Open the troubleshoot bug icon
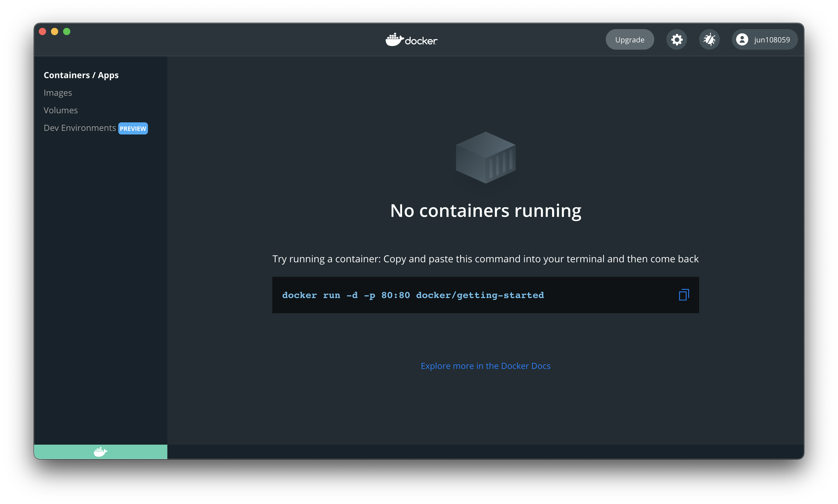Viewport: 838px width, 504px height. 709,40
